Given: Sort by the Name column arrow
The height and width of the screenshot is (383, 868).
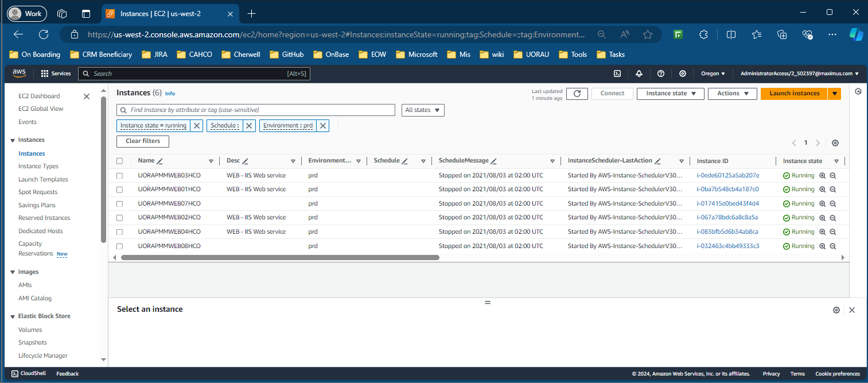Looking at the screenshot, I should pyautogui.click(x=211, y=161).
